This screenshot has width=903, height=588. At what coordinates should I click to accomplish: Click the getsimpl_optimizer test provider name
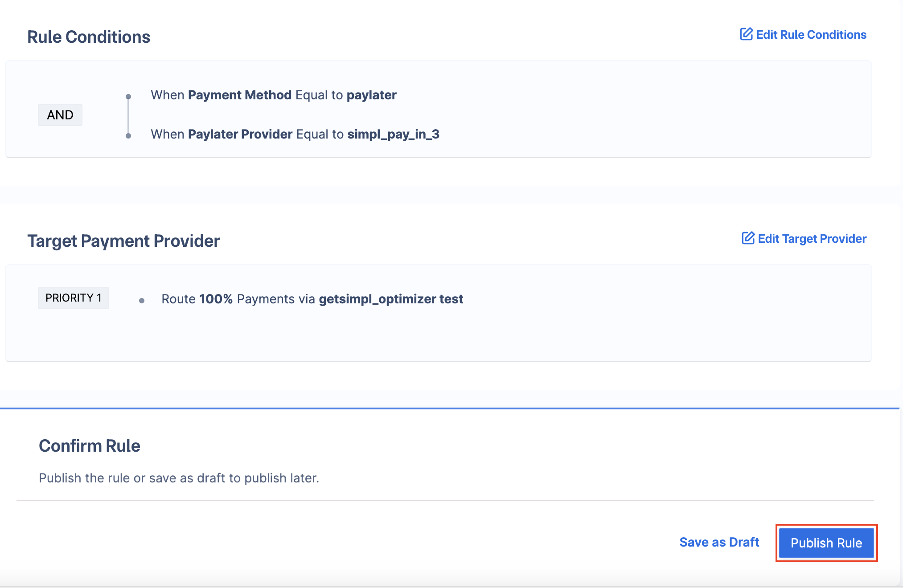(391, 299)
